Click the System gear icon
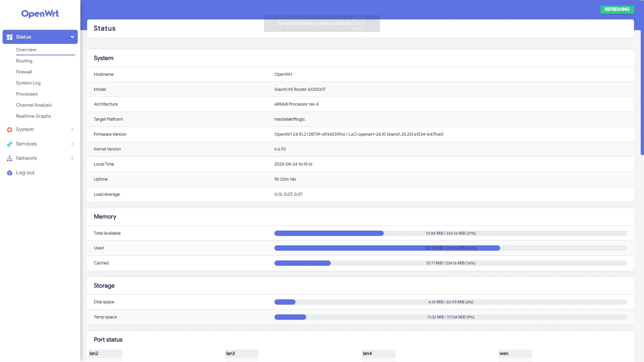 [x=10, y=130]
